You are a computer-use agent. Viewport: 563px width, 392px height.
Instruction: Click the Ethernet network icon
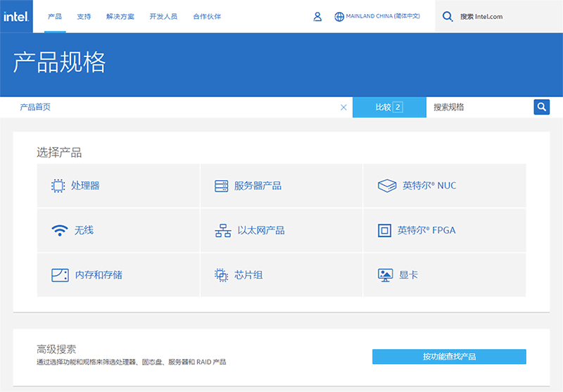coord(223,230)
